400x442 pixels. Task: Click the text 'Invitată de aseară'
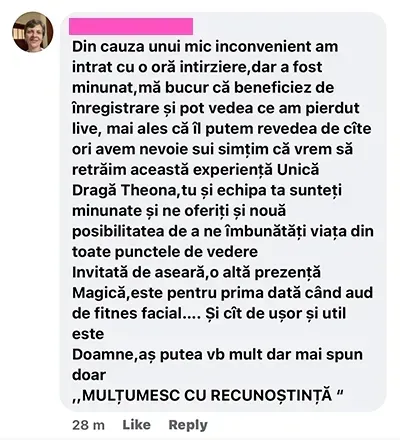coord(138,272)
